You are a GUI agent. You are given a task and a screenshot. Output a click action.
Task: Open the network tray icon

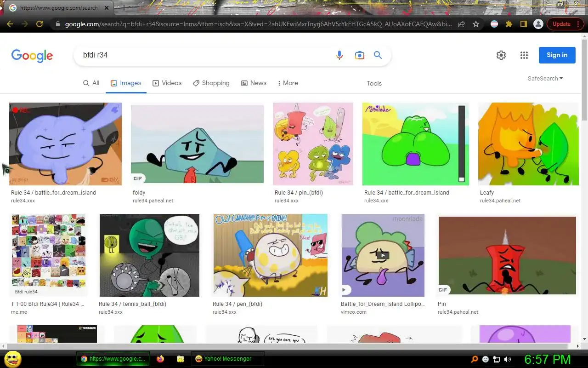(x=497, y=359)
